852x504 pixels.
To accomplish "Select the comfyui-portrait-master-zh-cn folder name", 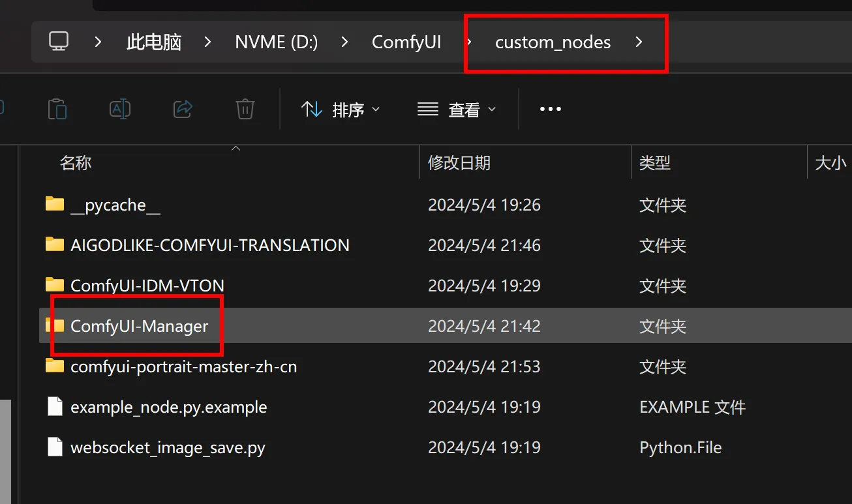I will pos(184,367).
